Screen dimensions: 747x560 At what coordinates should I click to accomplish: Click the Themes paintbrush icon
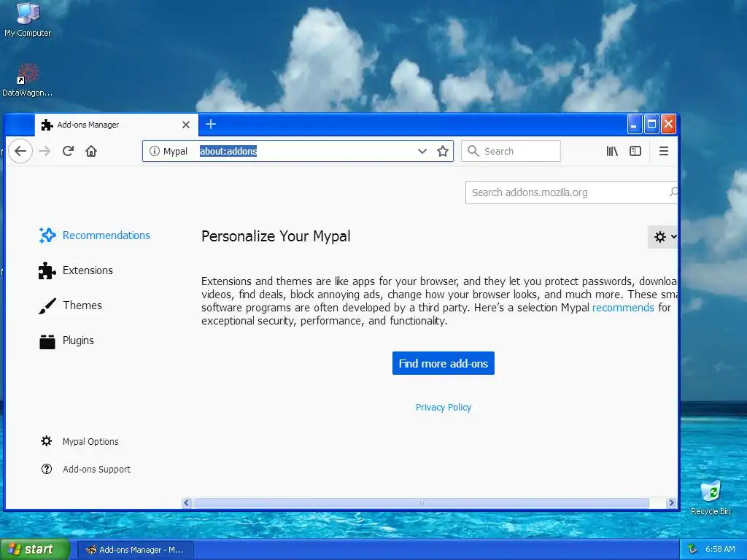[47, 306]
